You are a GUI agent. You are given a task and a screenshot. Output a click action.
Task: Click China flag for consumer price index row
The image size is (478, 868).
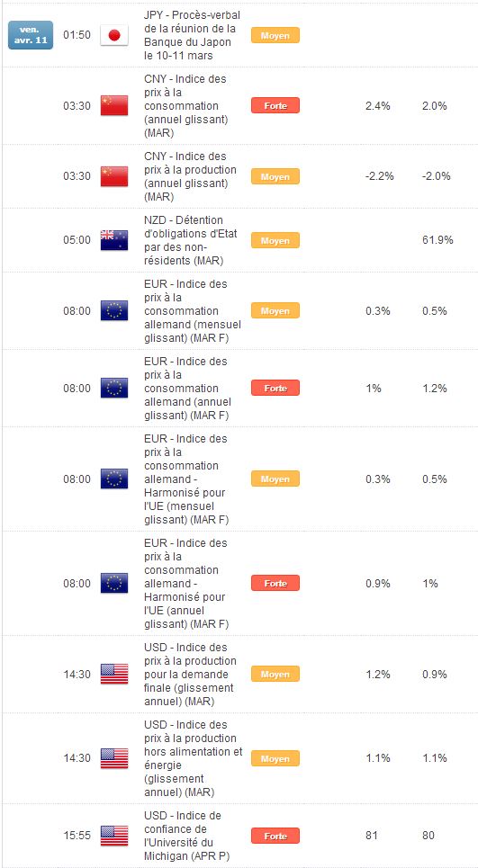coord(114,105)
